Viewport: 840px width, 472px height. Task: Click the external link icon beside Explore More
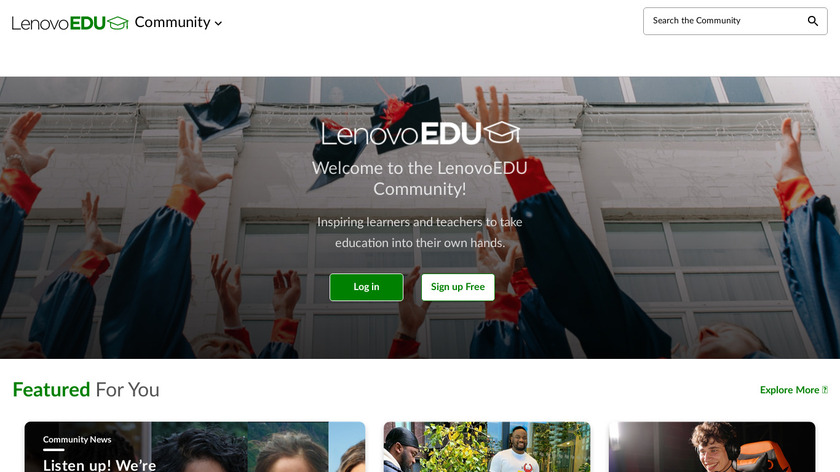click(825, 389)
